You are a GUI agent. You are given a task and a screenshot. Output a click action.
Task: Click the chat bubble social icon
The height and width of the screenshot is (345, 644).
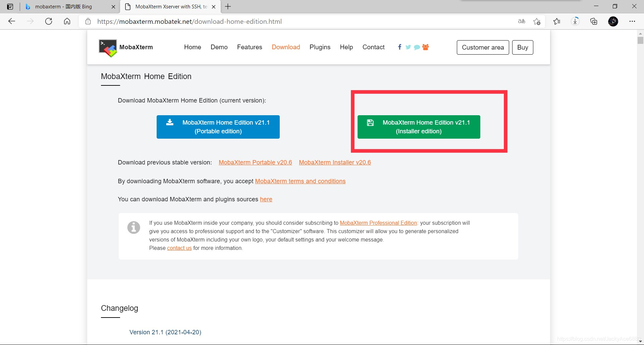coord(417,47)
